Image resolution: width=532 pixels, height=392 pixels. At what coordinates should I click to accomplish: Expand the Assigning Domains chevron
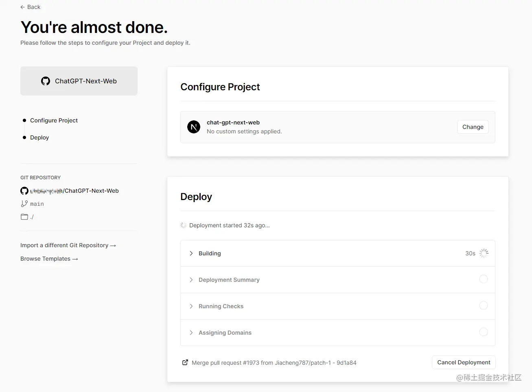pos(191,333)
